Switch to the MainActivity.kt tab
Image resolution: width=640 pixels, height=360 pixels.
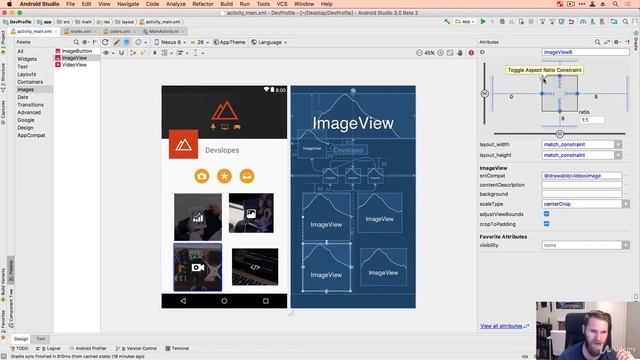tap(163, 31)
